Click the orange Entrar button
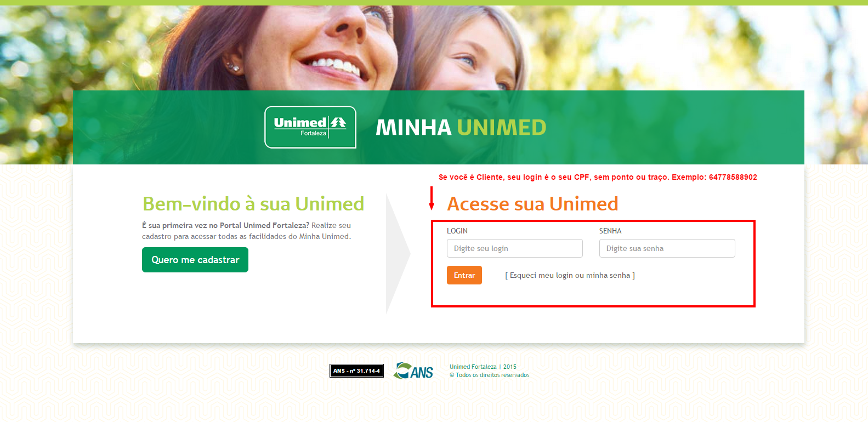 (x=464, y=275)
